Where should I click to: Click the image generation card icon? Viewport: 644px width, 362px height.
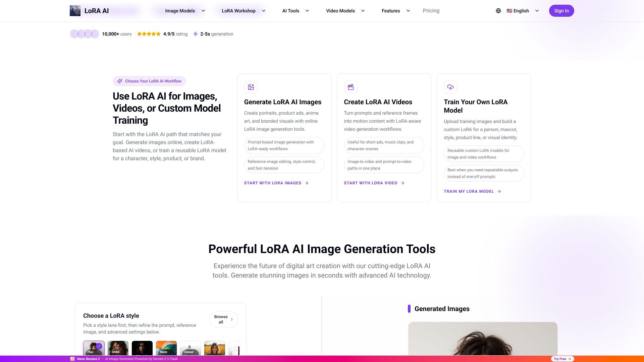[x=251, y=87]
